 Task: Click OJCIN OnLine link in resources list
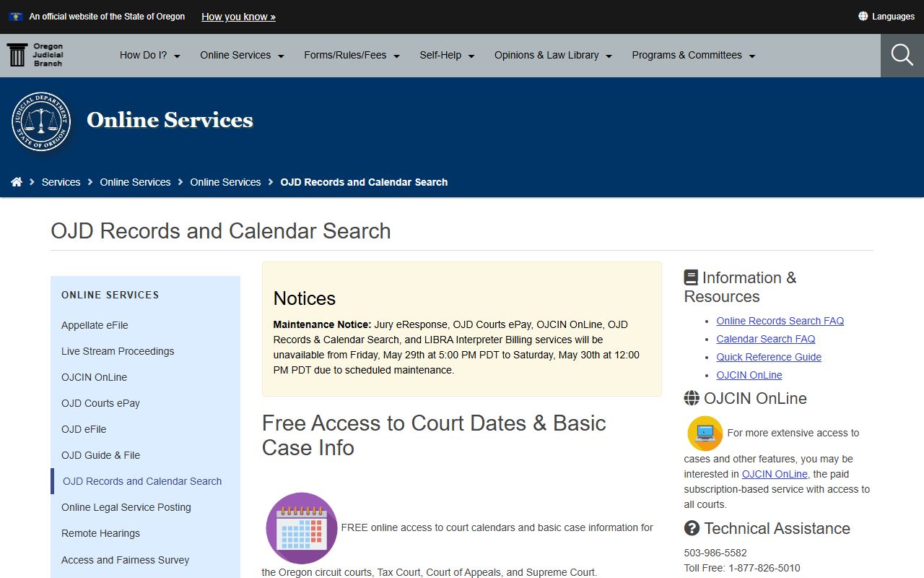[749, 375]
